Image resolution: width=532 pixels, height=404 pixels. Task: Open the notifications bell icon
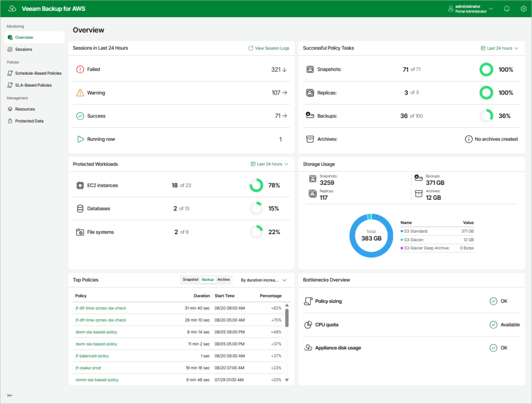click(x=507, y=8)
